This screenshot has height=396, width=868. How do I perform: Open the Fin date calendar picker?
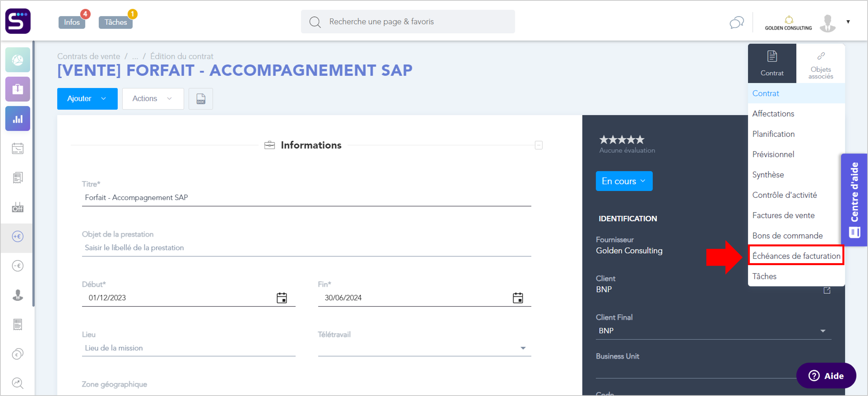(518, 298)
